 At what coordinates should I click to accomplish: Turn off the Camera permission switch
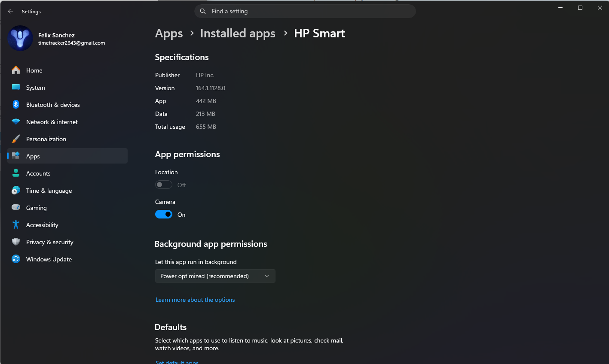click(x=164, y=215)
